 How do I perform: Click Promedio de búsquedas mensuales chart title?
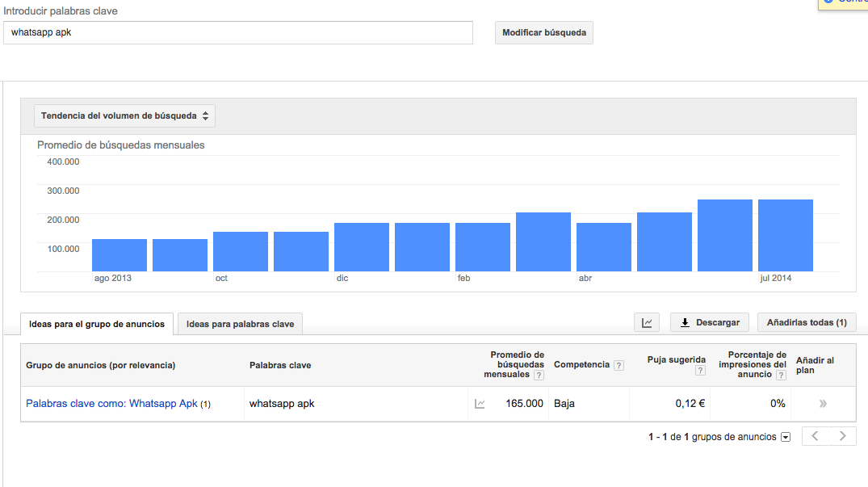(x=120, y=145)
